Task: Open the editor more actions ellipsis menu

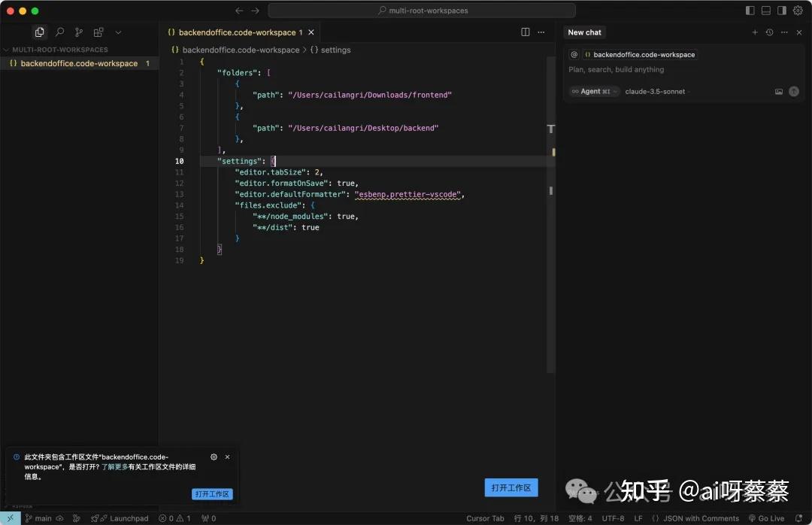Action: [541, 32]
